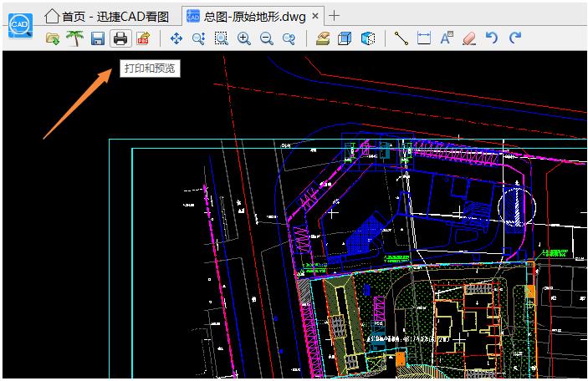This screenshot has height=381, width=588.
Task: Close the 总图-原始地形.dwg tab
Action: pyautogui.click(x=315, y=16)
